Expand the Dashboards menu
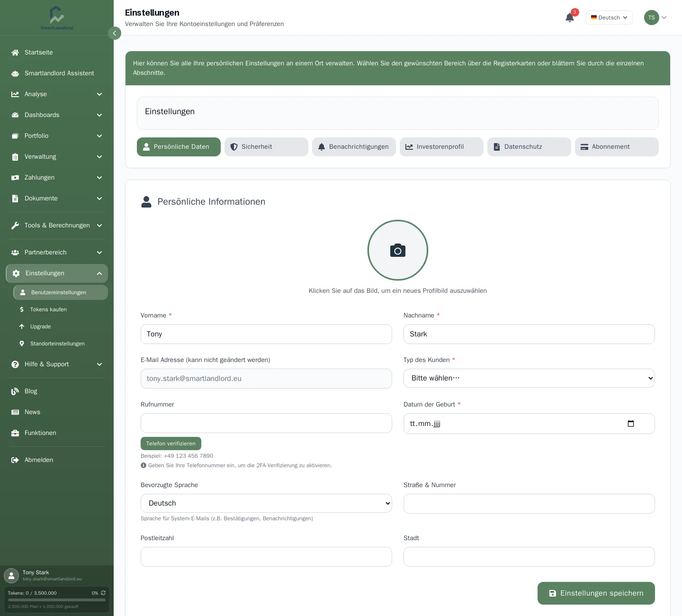 [57, 115]
